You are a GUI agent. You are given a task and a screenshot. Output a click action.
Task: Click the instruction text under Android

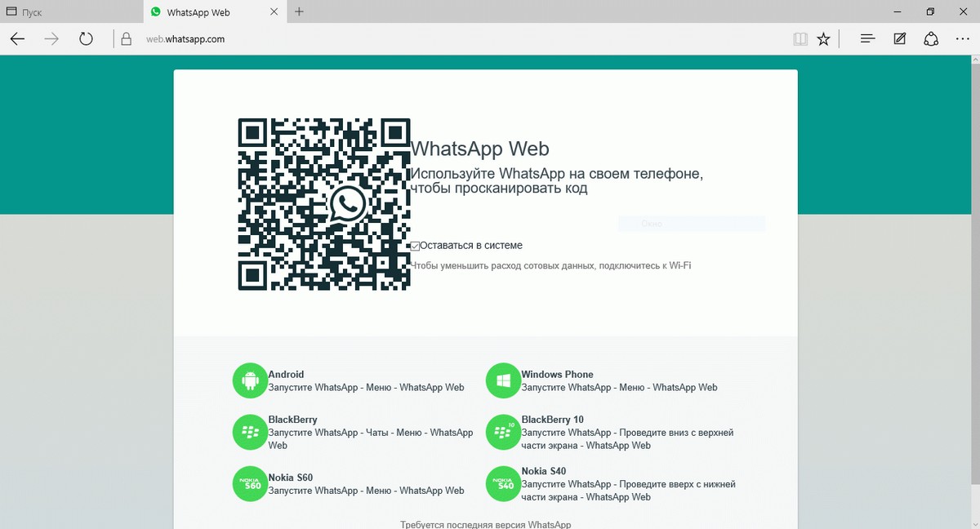coord(366,388)
